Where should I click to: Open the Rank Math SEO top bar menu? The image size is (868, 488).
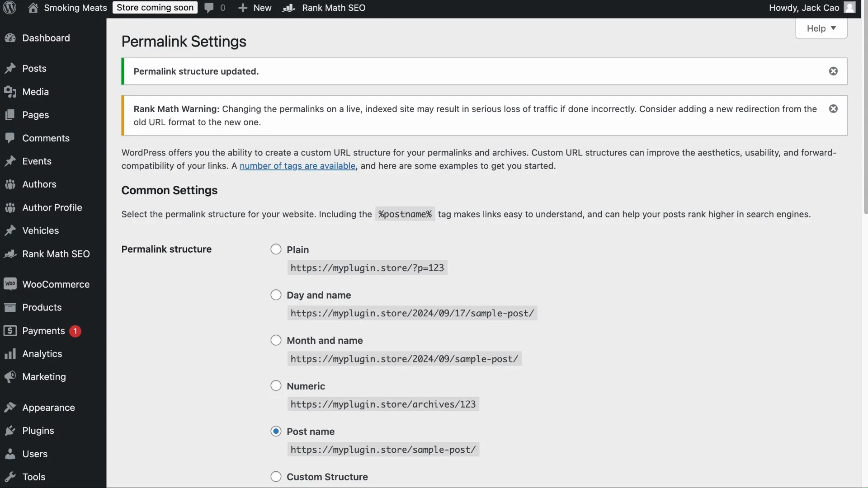[324, 8]
